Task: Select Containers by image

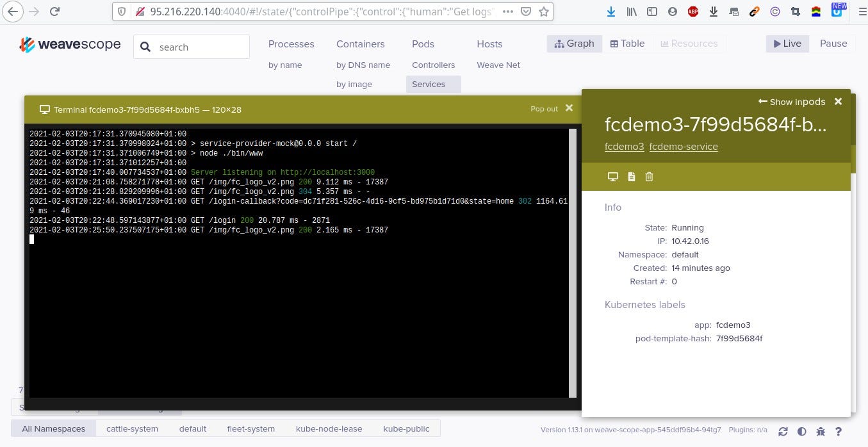Action: point(354,85)
